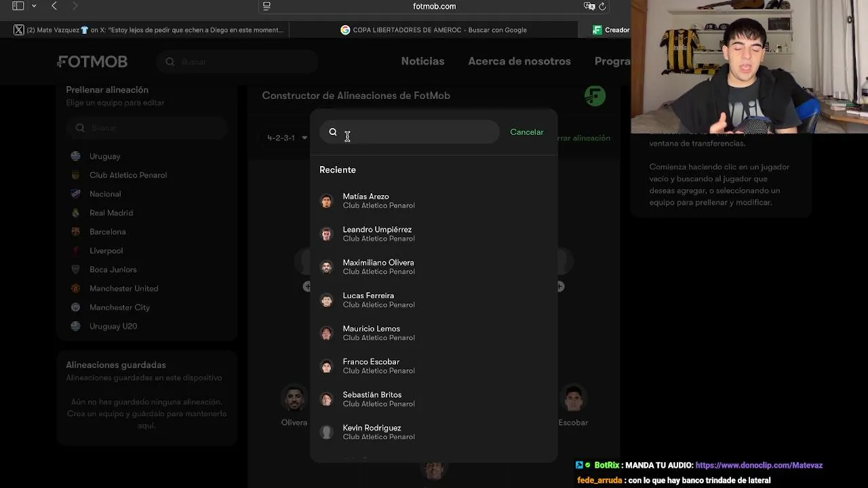Select Barcelona team name
Screen dimensions: 868x488
[108, 232]
